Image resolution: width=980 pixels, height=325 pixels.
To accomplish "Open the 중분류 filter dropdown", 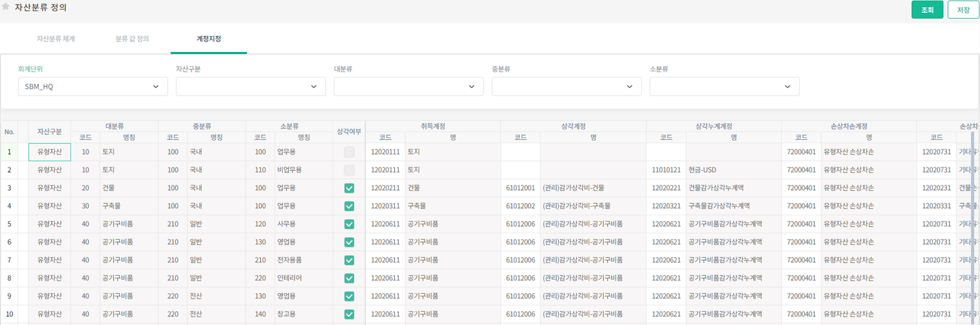I will coord(566,86).
